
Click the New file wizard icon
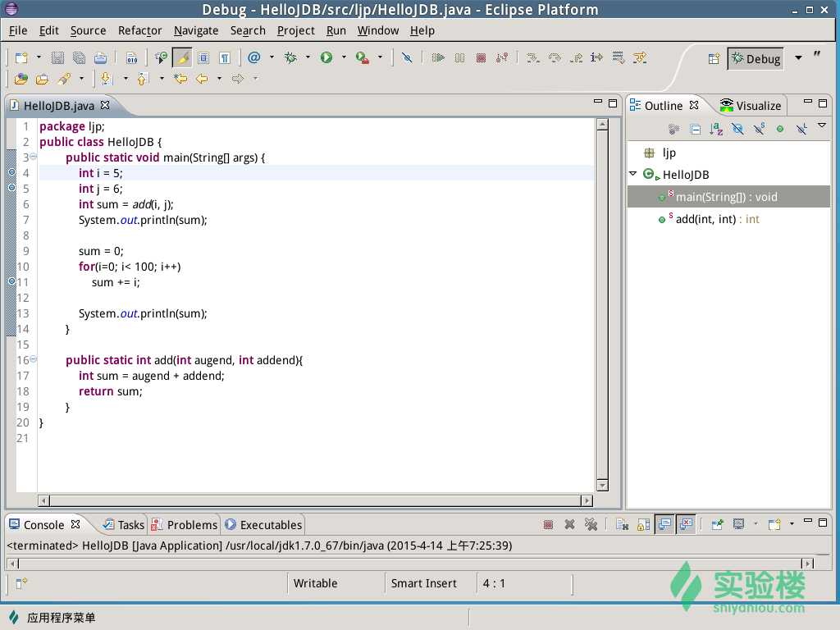[x=21, y=58]
